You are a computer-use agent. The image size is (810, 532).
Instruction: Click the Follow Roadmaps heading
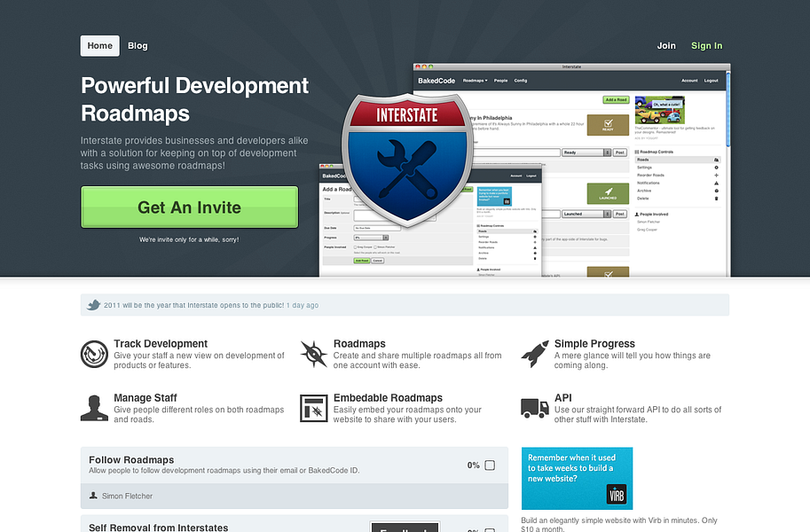click(x=131, y=459)
